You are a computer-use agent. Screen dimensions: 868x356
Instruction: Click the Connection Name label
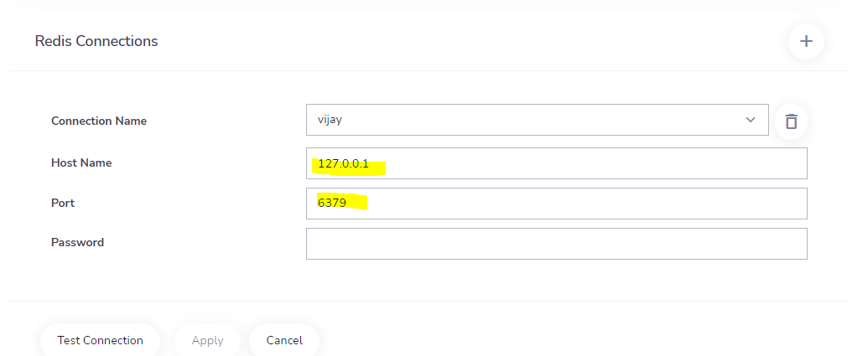pos(99,121)
